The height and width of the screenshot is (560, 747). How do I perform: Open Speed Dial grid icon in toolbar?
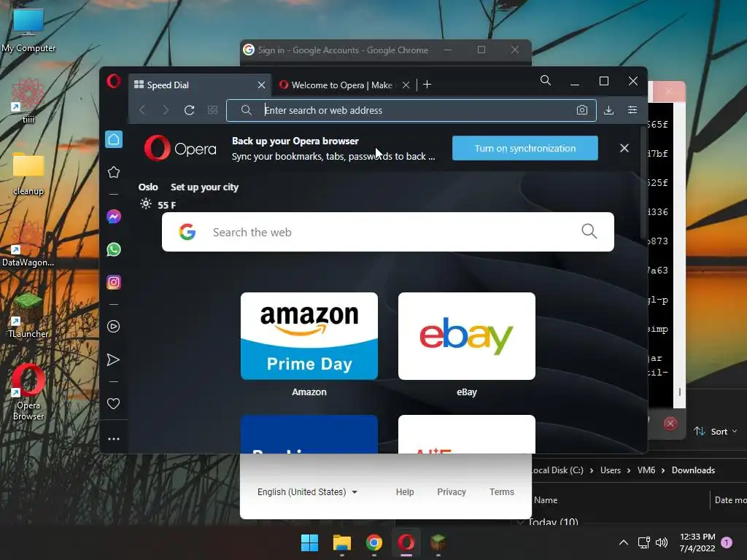[212, 110]
